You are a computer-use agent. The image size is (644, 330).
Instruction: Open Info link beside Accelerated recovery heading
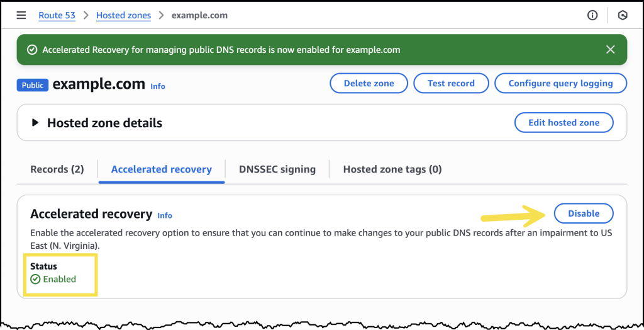(165, 215)
